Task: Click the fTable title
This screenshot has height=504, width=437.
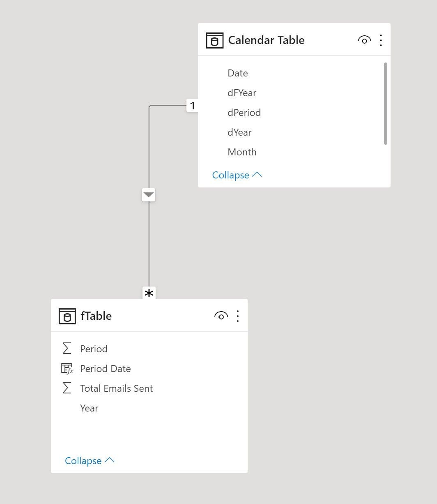Action: (96, 316)
